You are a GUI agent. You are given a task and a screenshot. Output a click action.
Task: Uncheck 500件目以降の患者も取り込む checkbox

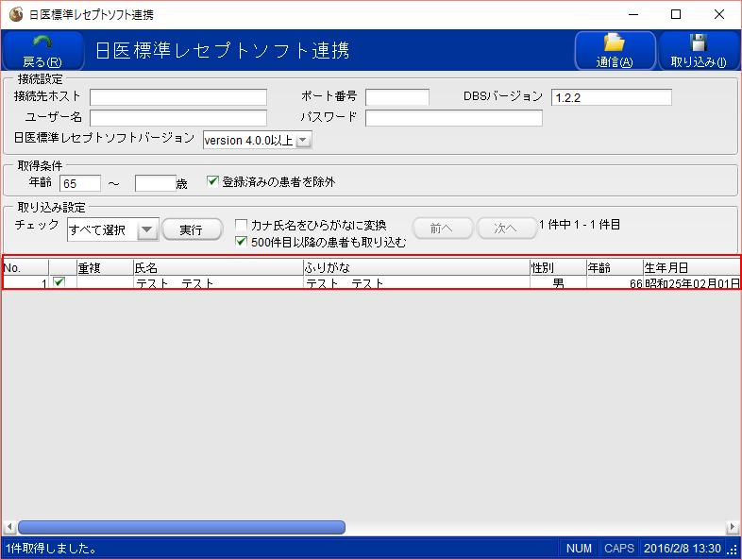point(242,242)
